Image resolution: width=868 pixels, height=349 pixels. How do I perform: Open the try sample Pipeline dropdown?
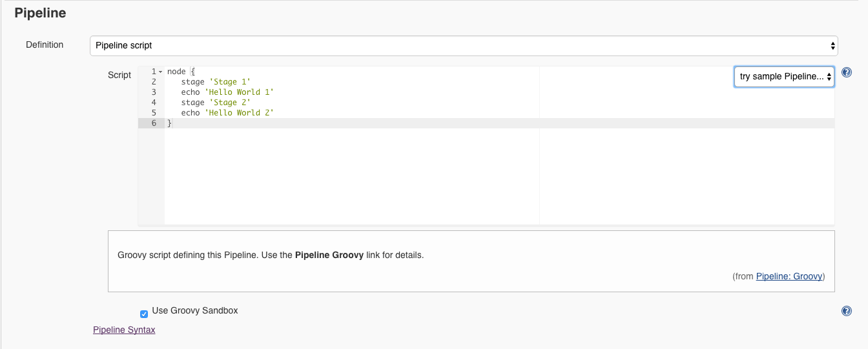(784, 77)
